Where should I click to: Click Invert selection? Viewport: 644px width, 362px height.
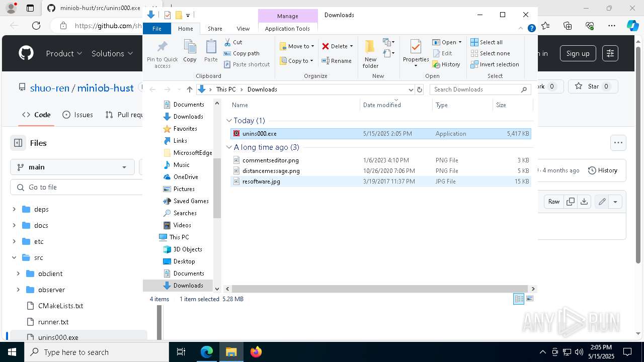[495, 64]
